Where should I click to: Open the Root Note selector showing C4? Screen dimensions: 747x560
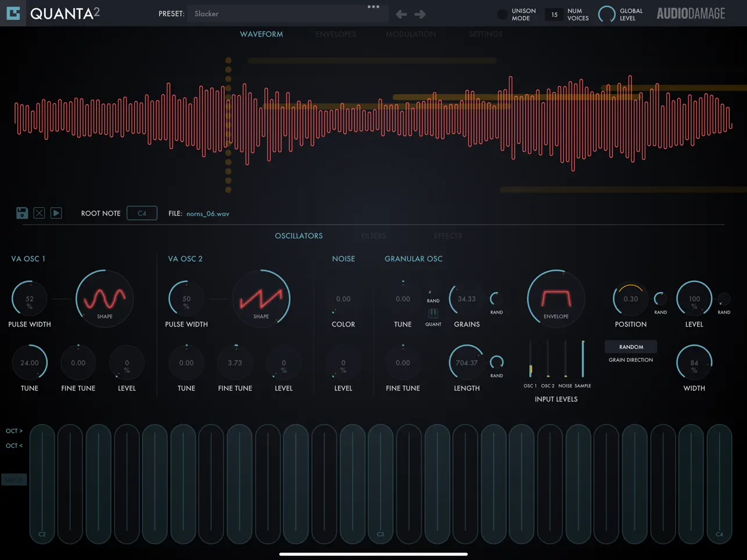[x=142, y=213]
